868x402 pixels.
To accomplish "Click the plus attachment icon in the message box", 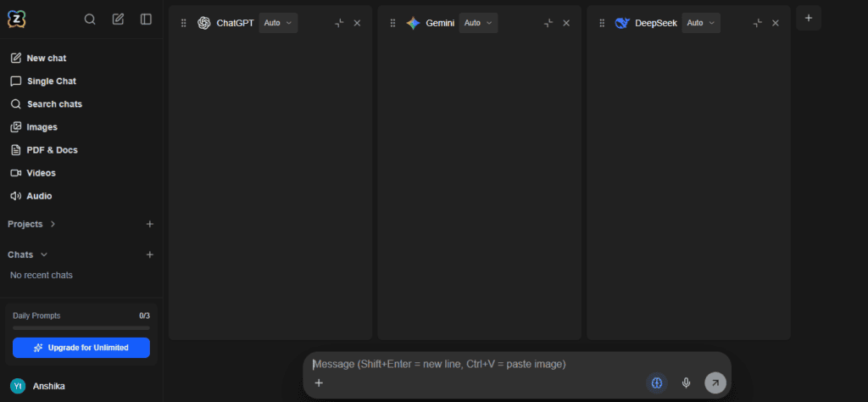I will coord(319,382).
